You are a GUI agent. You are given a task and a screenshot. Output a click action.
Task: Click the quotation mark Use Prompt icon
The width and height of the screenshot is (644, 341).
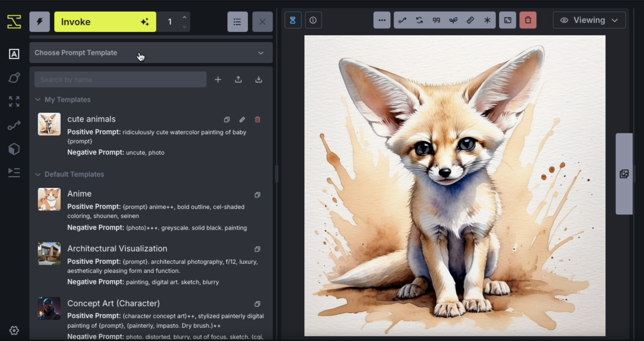[436, 20]
